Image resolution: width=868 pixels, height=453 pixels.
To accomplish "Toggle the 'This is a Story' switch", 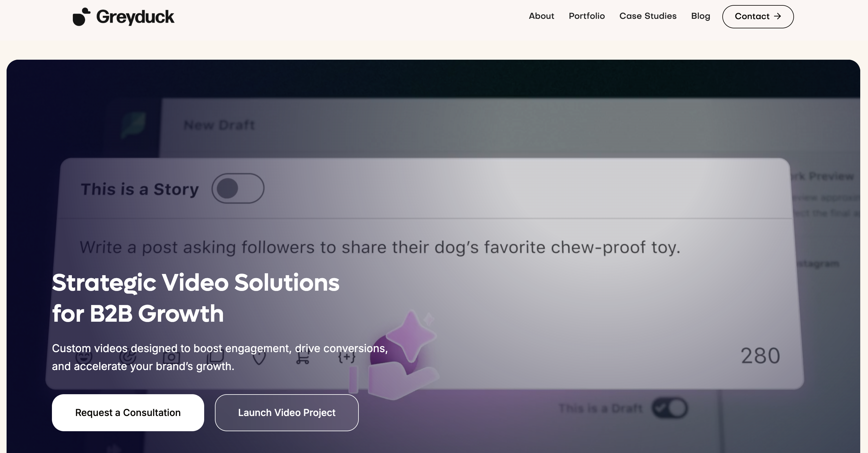I will pyautogui.click(x=238, y=188).
